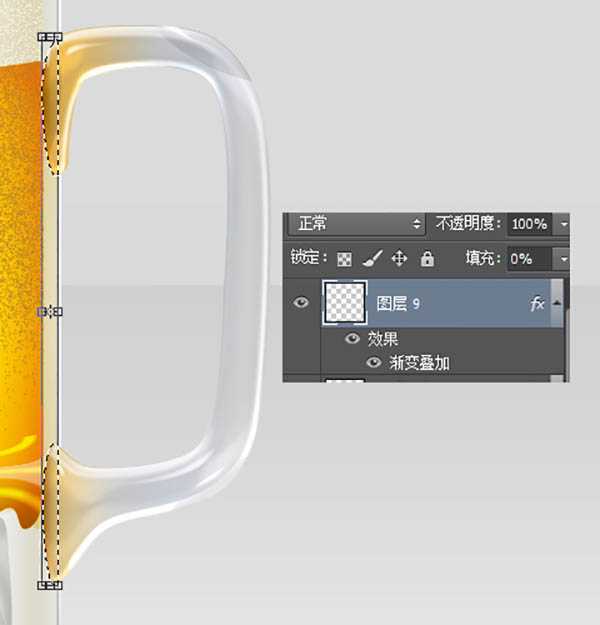The width and height of the screenshot is (600, 625).
Task: Click the 不透明度 opacity label
Action: point(468,224)
